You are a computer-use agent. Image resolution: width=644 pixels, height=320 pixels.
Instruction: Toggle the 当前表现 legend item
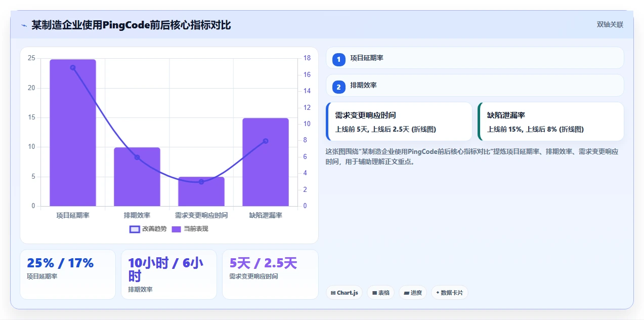[190, 229]
